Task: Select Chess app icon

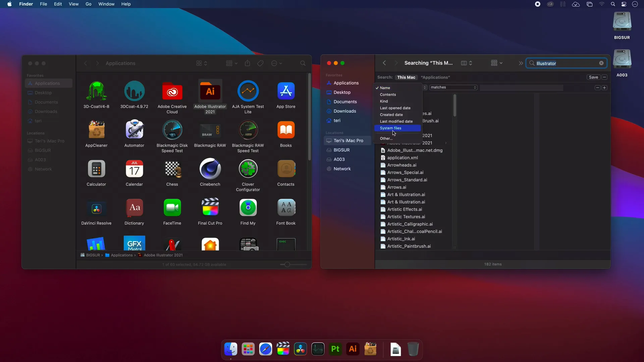Action: click(x=172, y=169)
